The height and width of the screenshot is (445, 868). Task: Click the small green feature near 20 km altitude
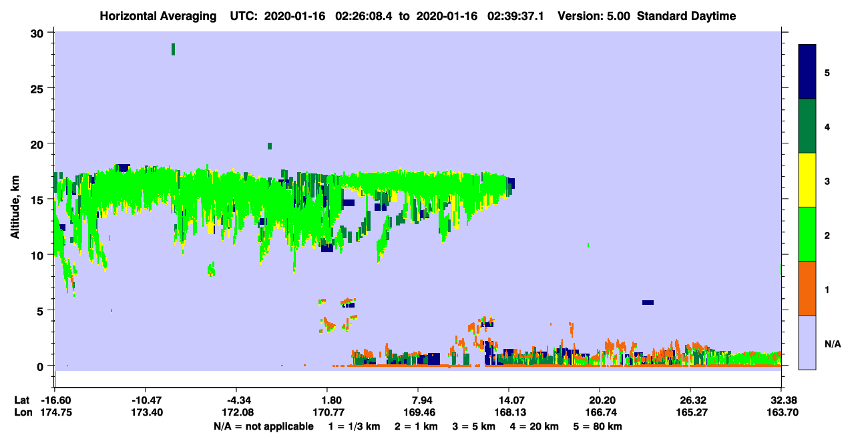pos(269,145)
